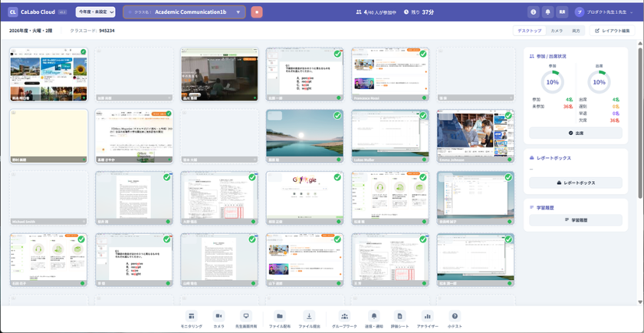This screenshot has width=644, height=333.
Task: Open the モニタリング monitoring tool
Action: click(192, 316)
